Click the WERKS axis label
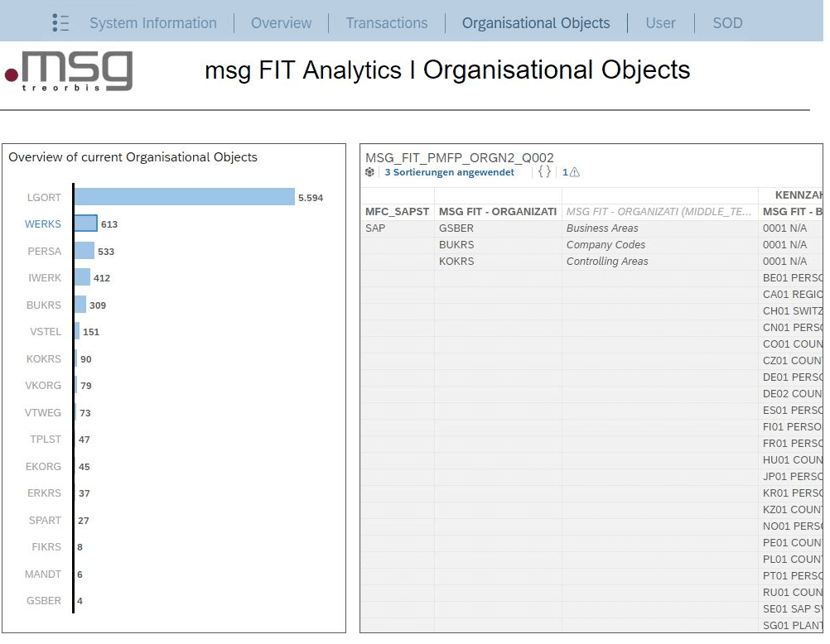Image resolution: width=830 pixels, height=644 pixels. tap(43, 223)
